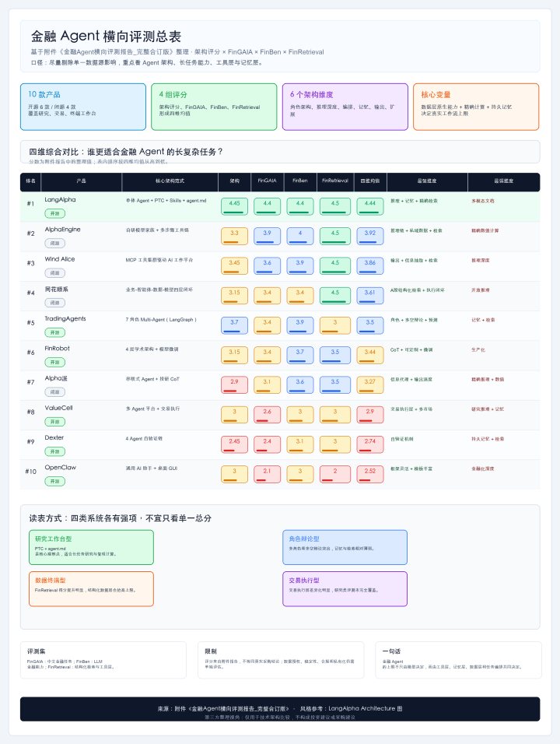The height and width of the screenshot is (744, 560).
Task: Click the 限制 footer note card
Action: coord(281,660)
